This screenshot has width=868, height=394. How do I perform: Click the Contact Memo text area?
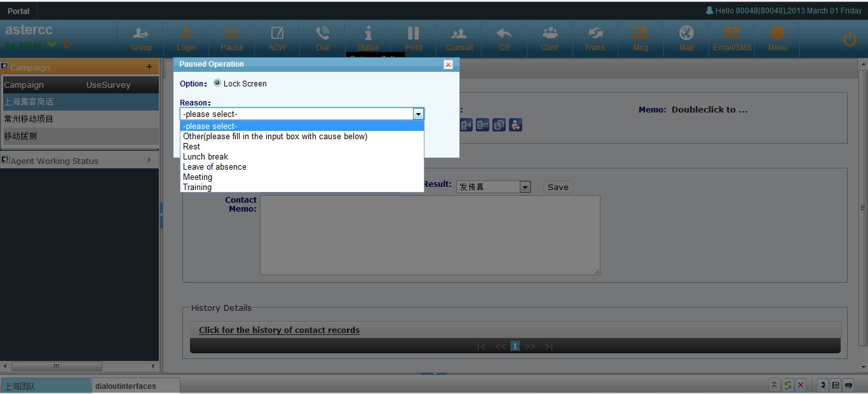pyautogui.click(x=430, y=235)
